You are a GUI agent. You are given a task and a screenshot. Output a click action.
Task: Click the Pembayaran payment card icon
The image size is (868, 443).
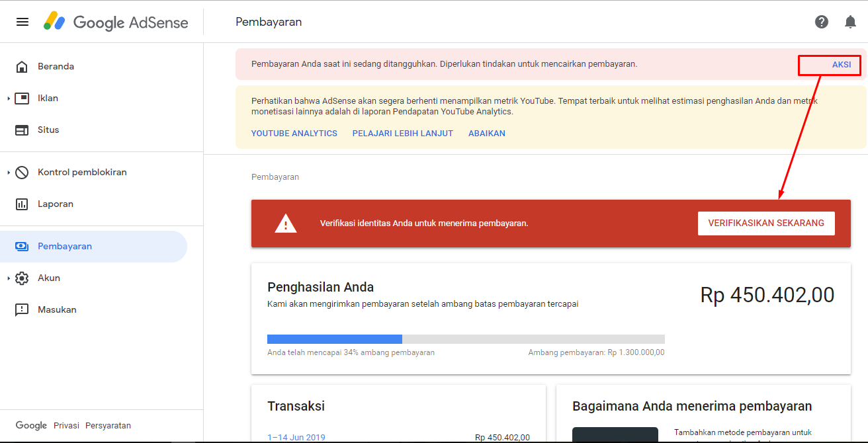click(x=22, y=246)
